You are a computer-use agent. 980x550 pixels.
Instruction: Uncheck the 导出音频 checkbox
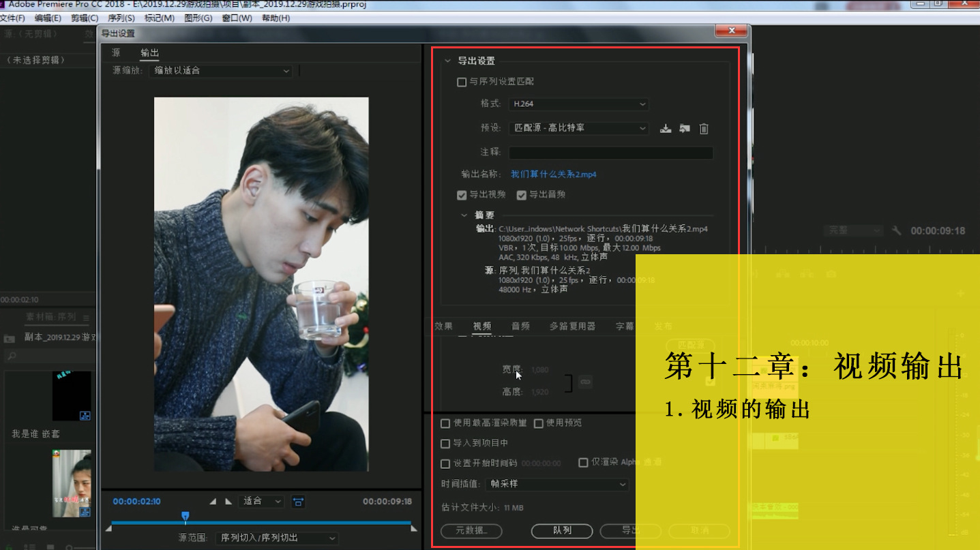pyautogui.click(x=522, y=195)
